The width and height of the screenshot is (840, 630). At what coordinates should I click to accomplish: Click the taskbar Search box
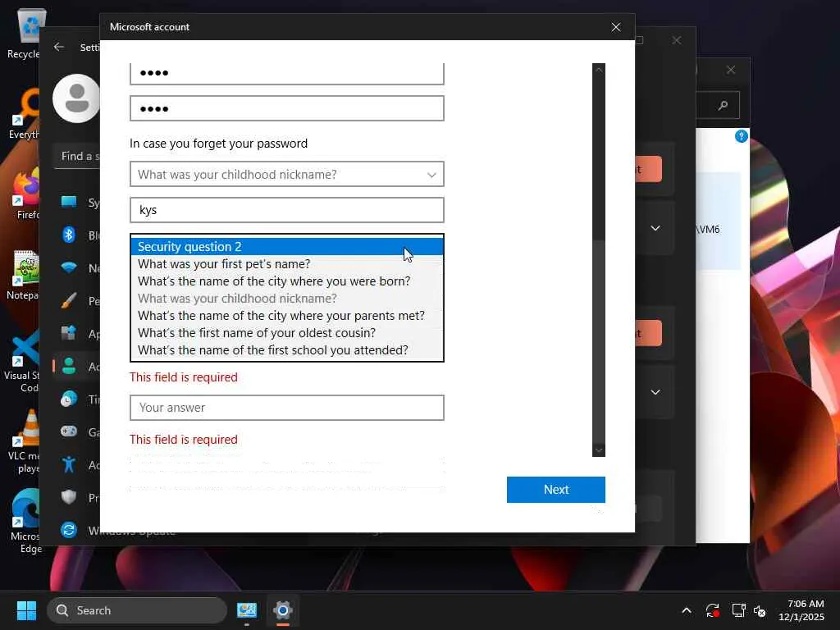[x=137, y=610]
